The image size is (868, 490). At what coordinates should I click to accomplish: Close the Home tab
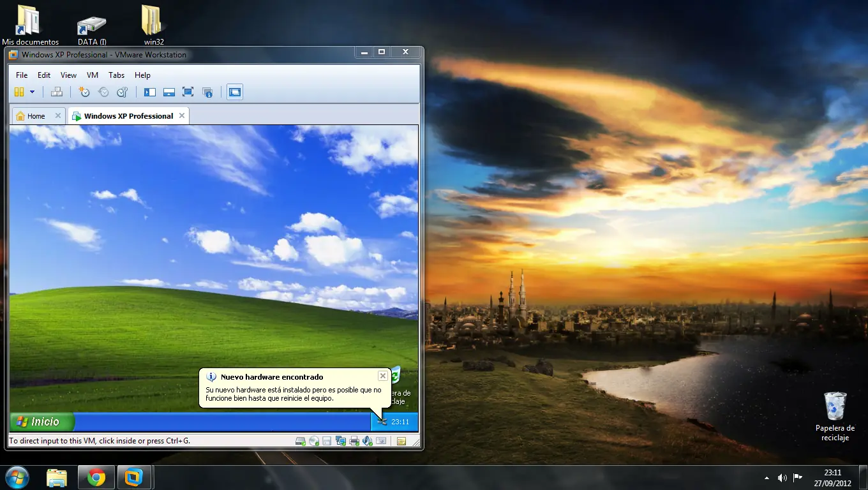click(x=58, y=115)
